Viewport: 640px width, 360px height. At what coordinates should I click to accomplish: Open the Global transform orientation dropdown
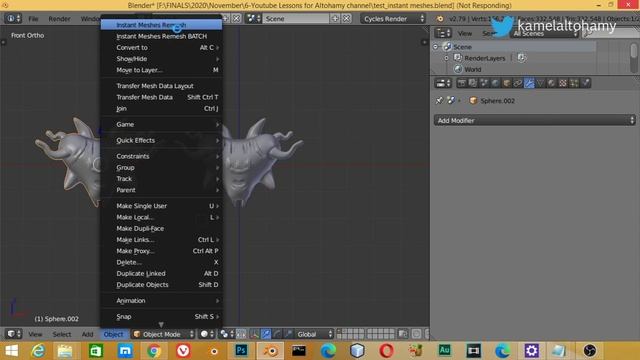(314, 334)
